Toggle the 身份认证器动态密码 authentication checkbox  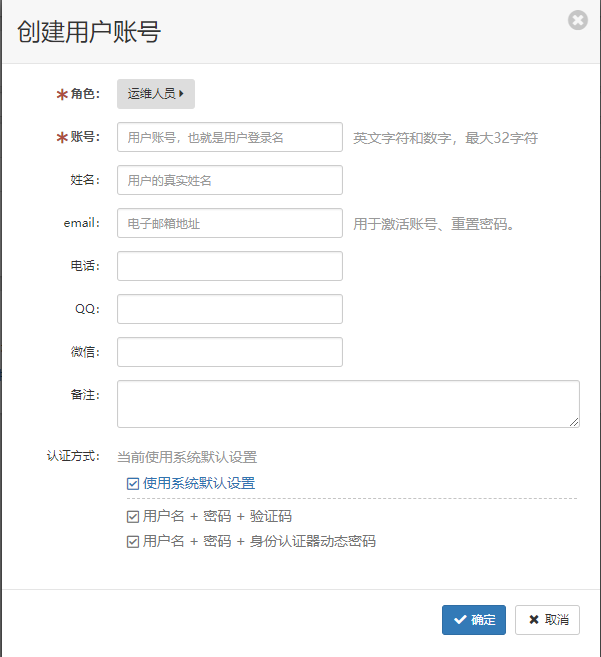(x=133, y=542)
